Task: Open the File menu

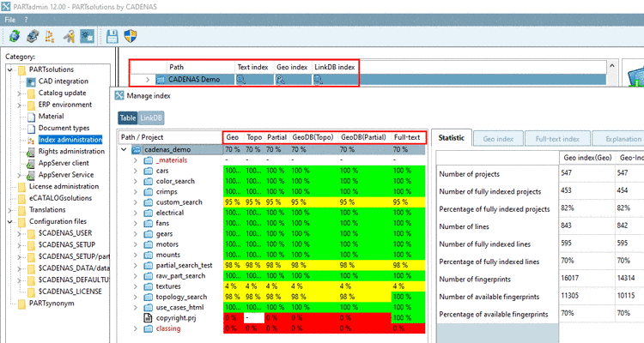Action: click(9, 20)
